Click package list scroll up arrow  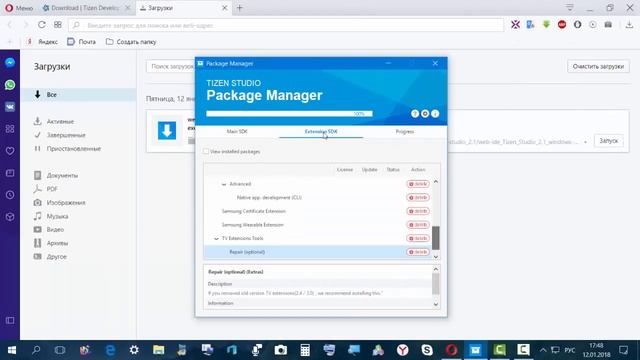(x=436, y=182)
